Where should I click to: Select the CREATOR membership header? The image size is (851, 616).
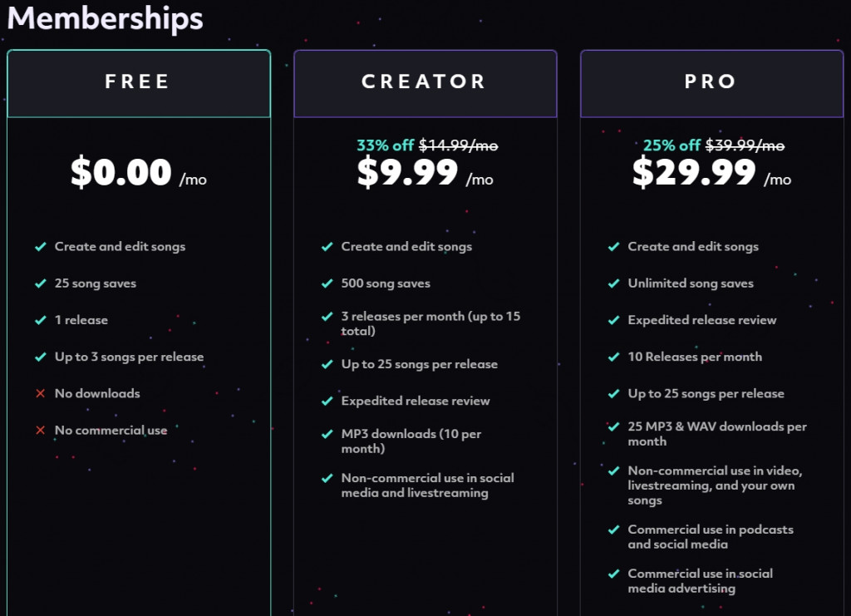425,82
